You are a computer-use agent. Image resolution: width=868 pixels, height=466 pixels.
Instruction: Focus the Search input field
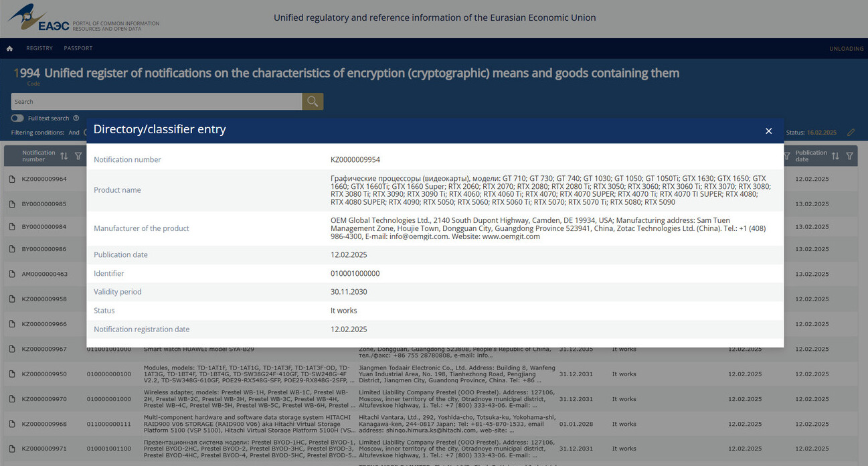(157, 102)
